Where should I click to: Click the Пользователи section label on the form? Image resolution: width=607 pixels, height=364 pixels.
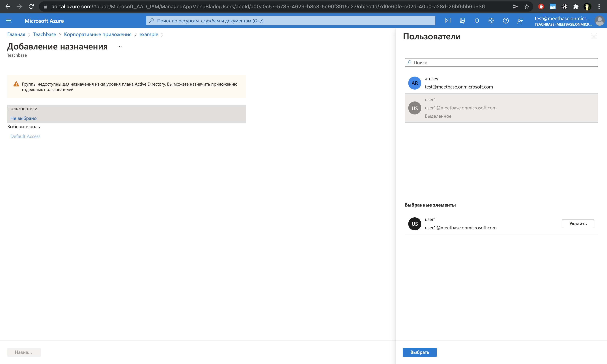[x=22, y=108]
